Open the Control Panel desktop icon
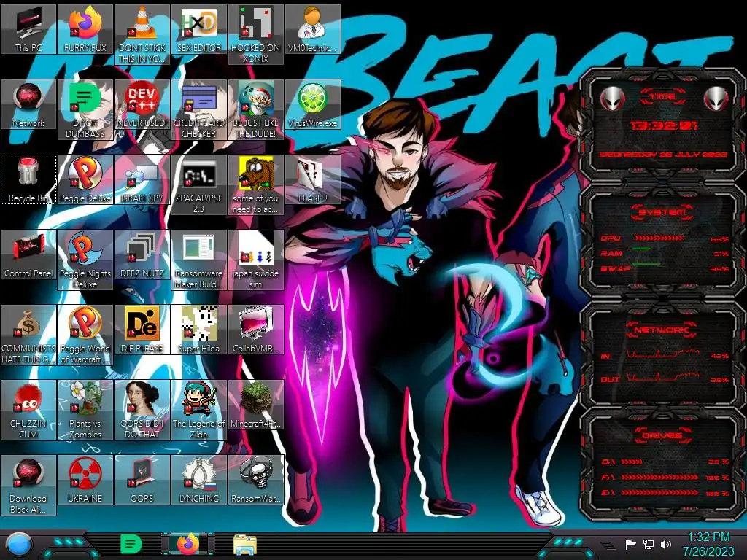 [28, 254]
